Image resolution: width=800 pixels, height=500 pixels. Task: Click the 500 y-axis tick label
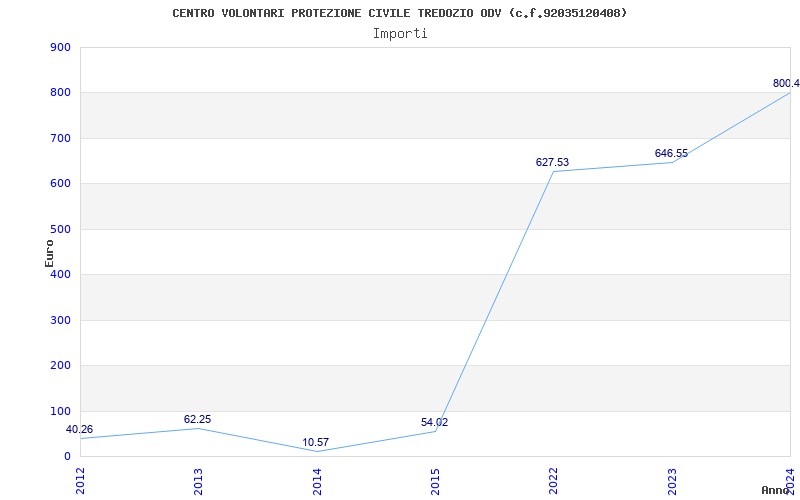pyautogui.click(x=60, y=229)
